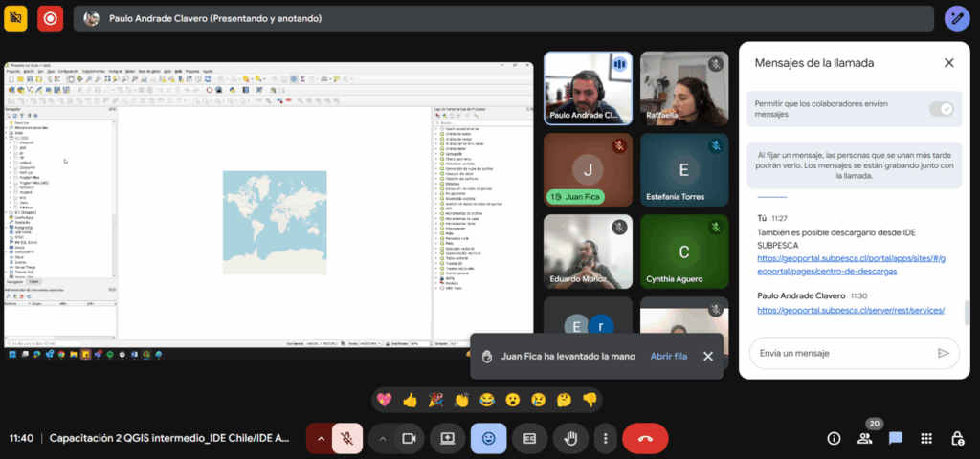Viewport: 980px width, 459px height.
Task: Open the Complementos menu in QGIS
Action: click(94, 71)
